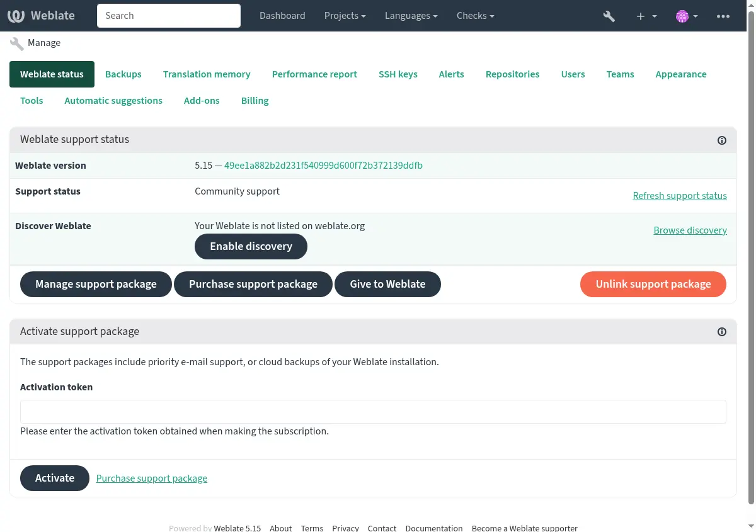Click info icon in Activate support package header

(722, 332)
